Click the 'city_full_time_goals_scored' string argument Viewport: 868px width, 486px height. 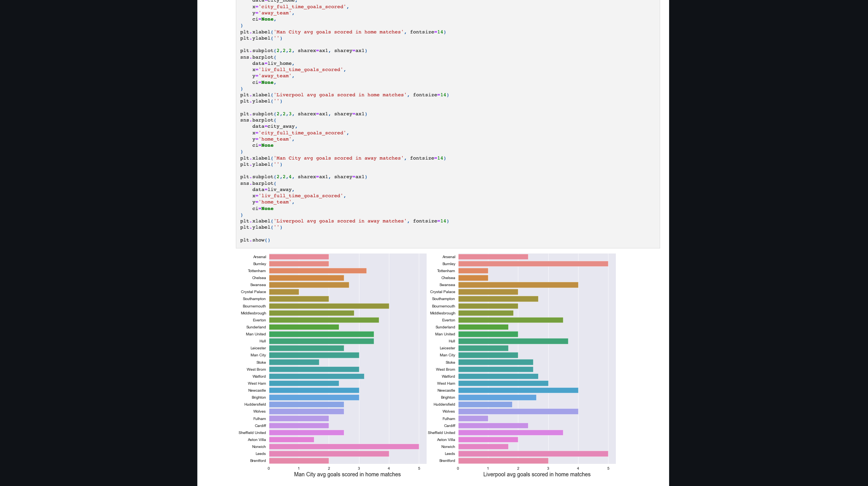coord(303,7)
